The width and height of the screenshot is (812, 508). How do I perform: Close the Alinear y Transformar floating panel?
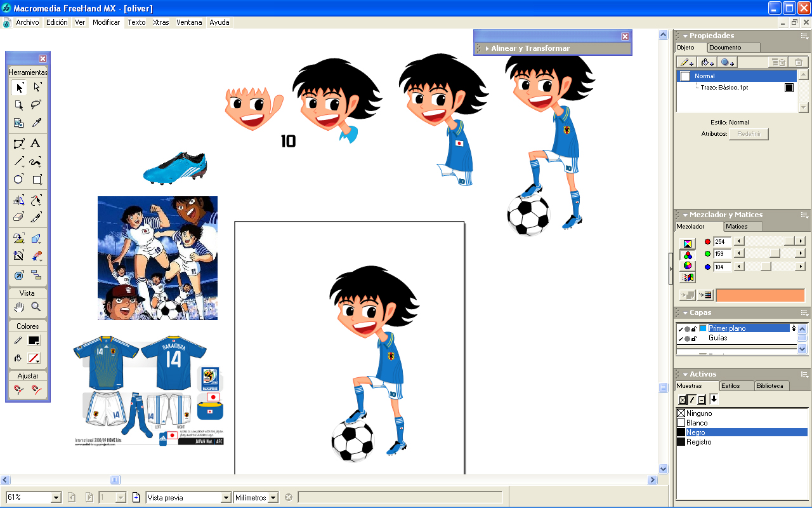point(625,37)
